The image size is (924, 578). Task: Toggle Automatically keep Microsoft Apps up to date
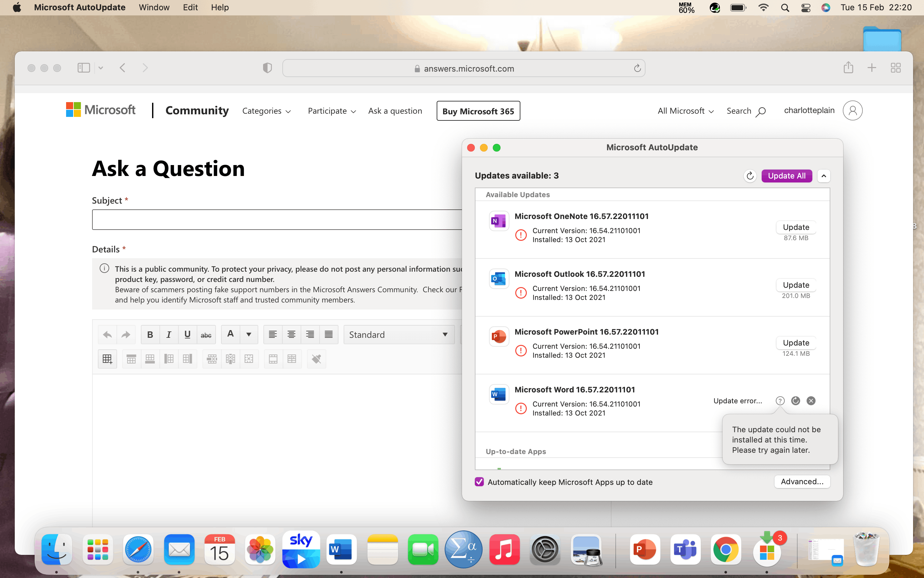tap(479, 482)
